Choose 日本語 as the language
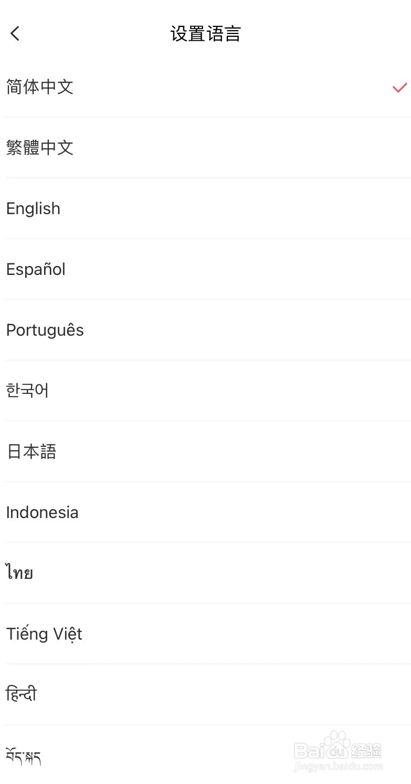This screenshot has height=784, width=411. pos(206,452)
